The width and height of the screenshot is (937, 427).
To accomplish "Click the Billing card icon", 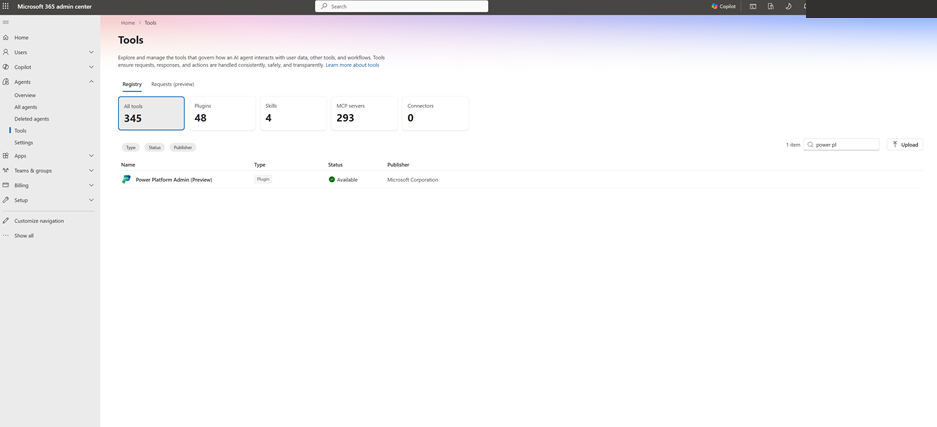I will pyautogui.click(x=5, y=185).
